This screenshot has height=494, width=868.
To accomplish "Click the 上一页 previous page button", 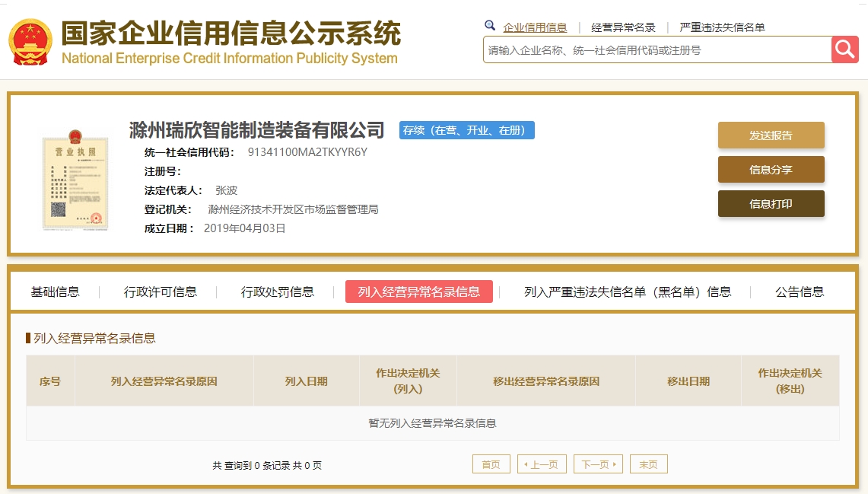I will pos(542,464).
